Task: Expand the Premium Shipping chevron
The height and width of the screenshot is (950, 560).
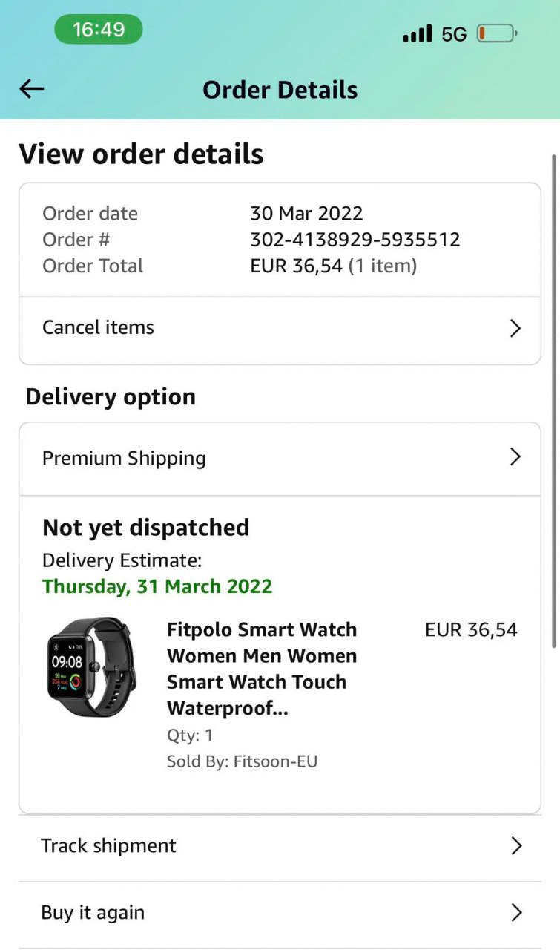Action: pyautogui.click(x=515, y=457)
